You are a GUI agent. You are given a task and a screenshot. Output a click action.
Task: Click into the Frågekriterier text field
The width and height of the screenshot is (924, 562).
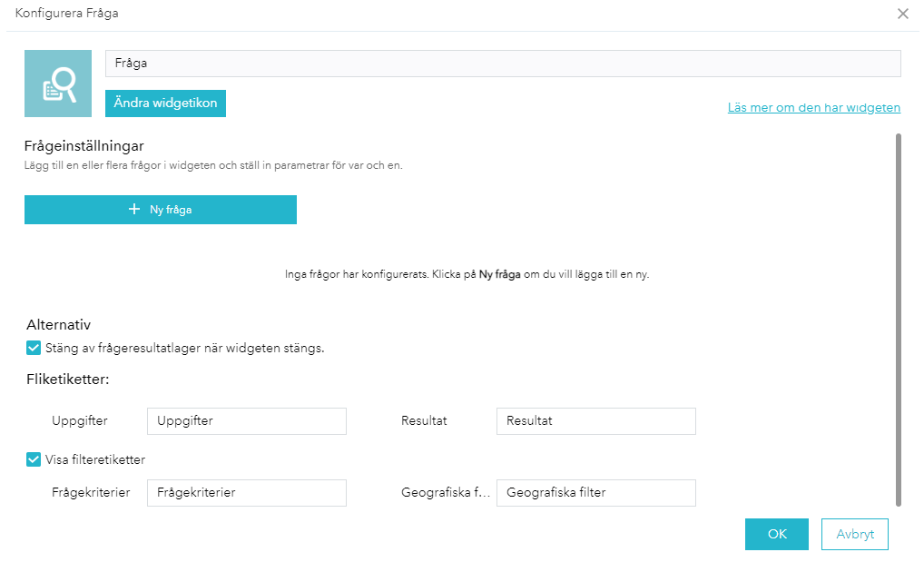click(x=246, y=493)
